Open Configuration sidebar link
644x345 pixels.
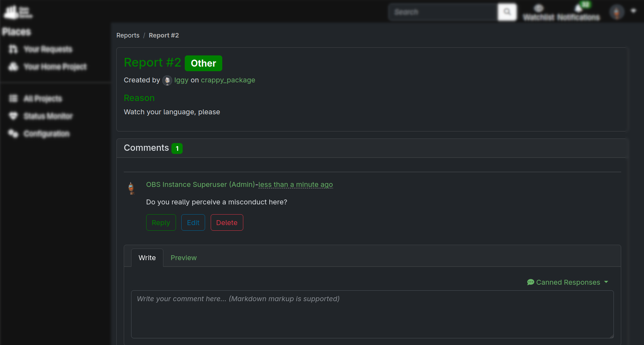tap(47, 134)
